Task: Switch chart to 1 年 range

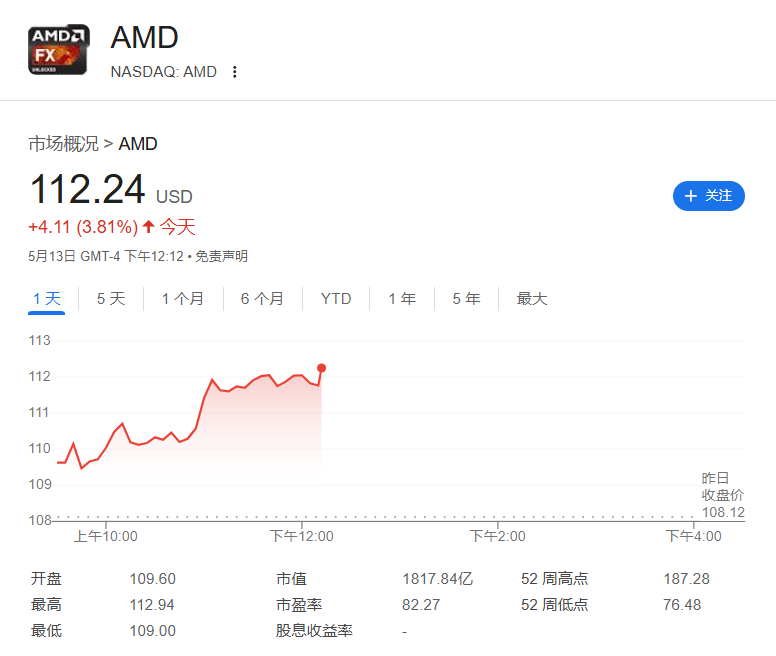Action: pyautogui.click(x=402, y=299)
